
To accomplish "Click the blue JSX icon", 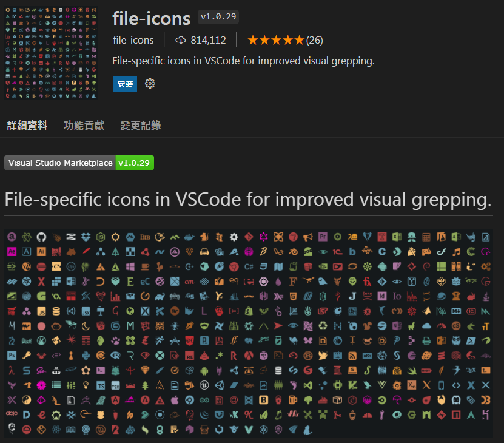I will tap(86, 311).
